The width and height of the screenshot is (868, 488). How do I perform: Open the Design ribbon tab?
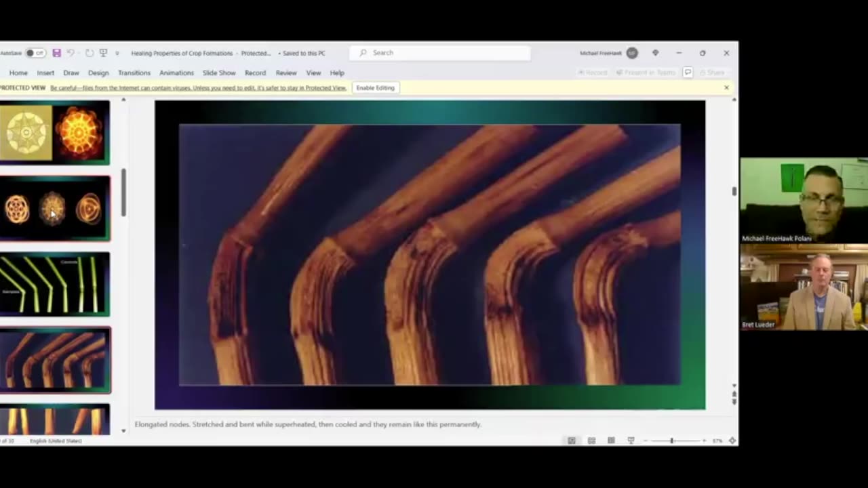pyautogui.click(x=98, y=73)
